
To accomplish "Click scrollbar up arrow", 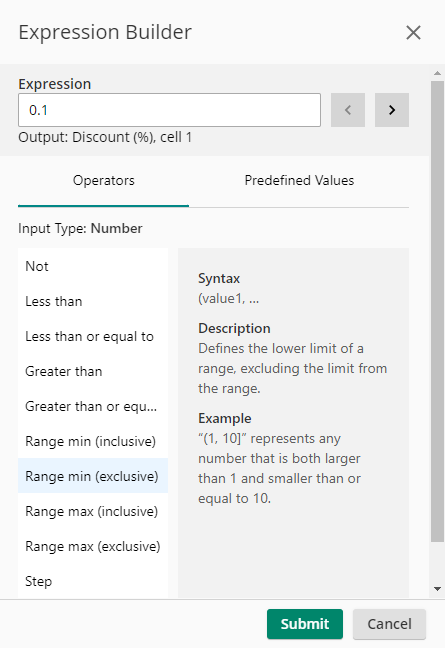I will (x=437, y=73).
